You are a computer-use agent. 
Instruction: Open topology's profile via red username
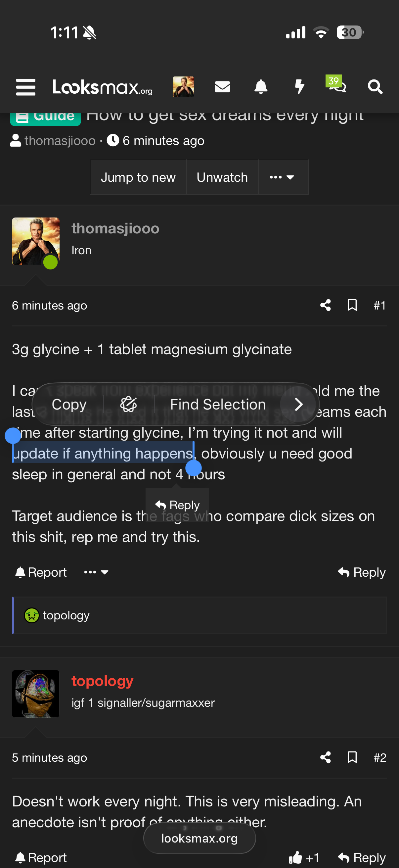[x=102, y=681]
